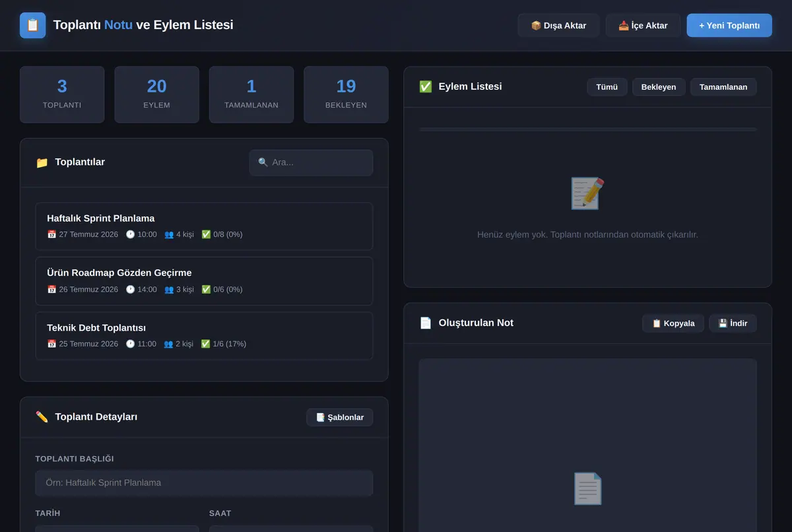The width and height of the screenshot is (792, 532).
Task: Click the calendar icon next to 26 Temmuz 2026
Action: click(51, 289)
